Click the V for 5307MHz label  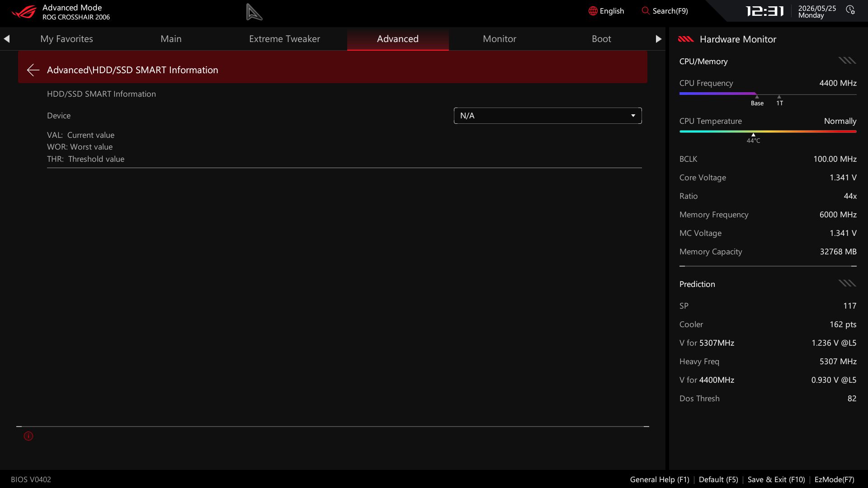click(x=707, y=343)
